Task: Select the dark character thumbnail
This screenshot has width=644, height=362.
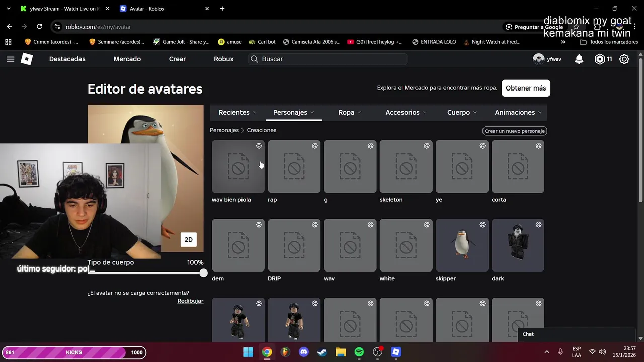Action: 518,245
